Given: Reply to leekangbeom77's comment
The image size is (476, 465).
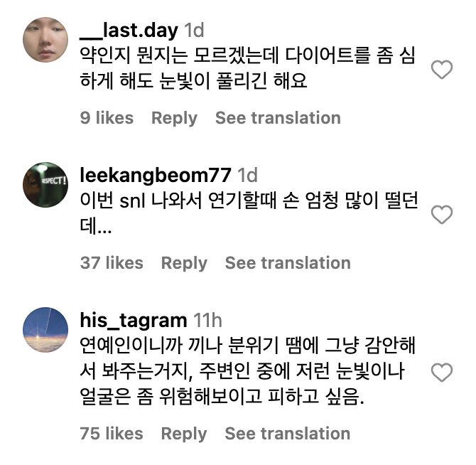Looking at the screenshot, I should point(184,263).
